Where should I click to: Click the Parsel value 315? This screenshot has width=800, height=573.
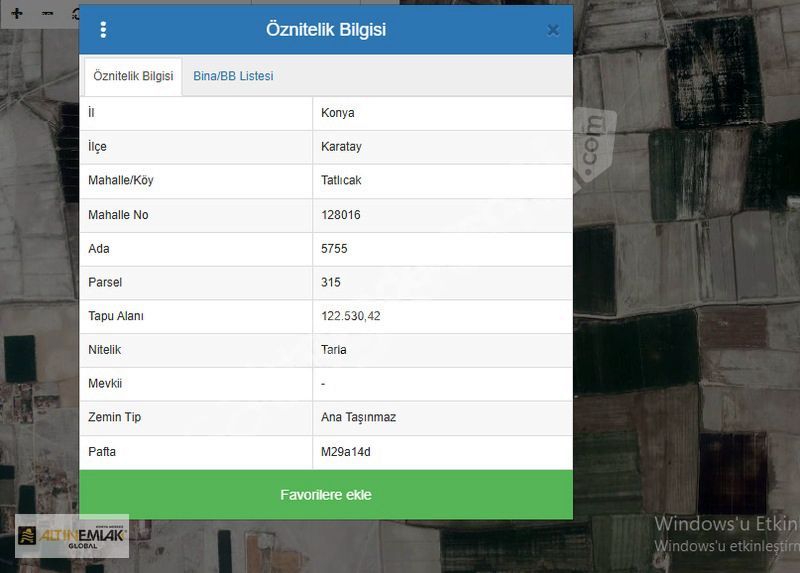(x=331, y=283)
